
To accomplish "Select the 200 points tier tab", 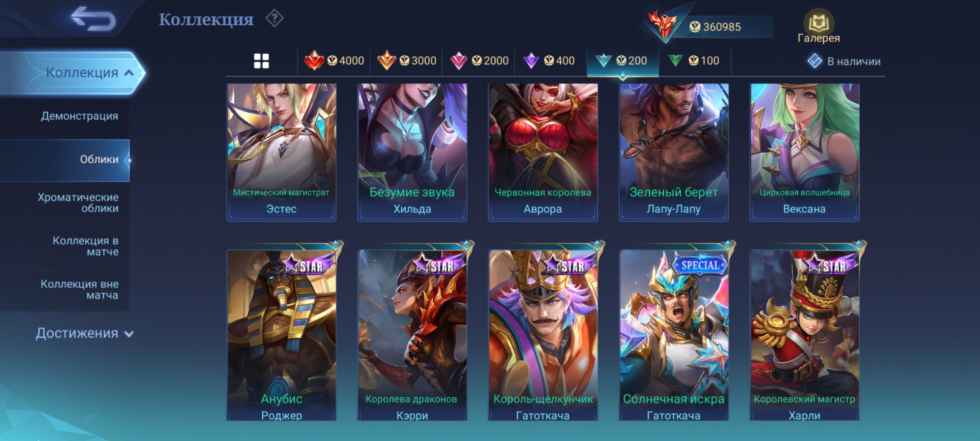I will click(622, 61).
